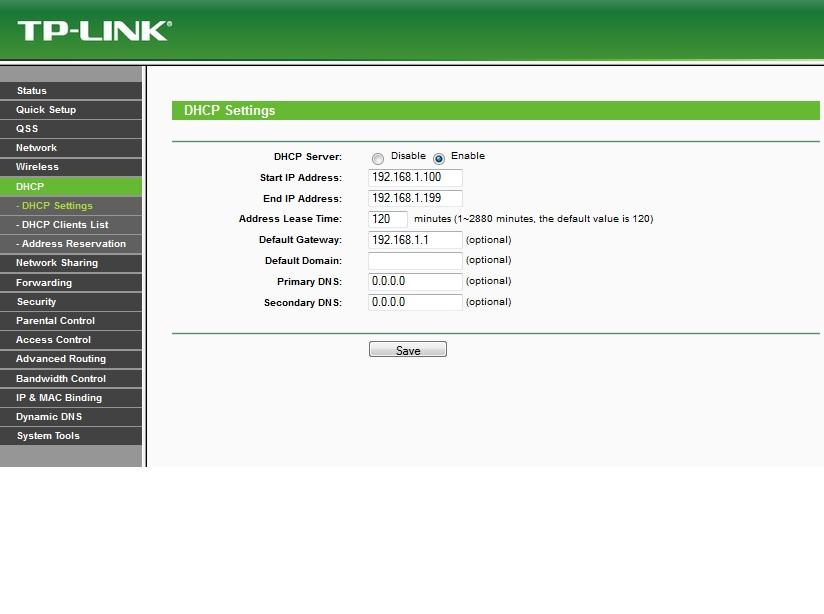Viewport: 824px width, 614px height.
Task: Open the Status menu item
Action: coord(71,90)
